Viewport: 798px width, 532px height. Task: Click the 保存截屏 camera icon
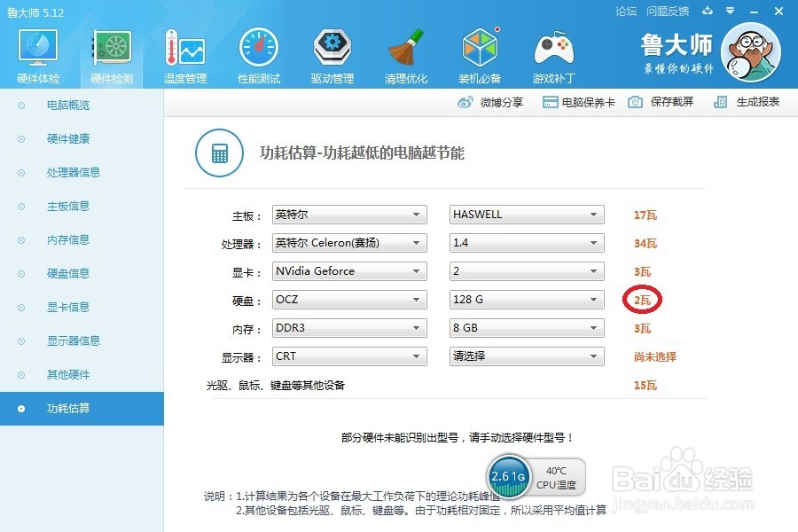[635, 102]
